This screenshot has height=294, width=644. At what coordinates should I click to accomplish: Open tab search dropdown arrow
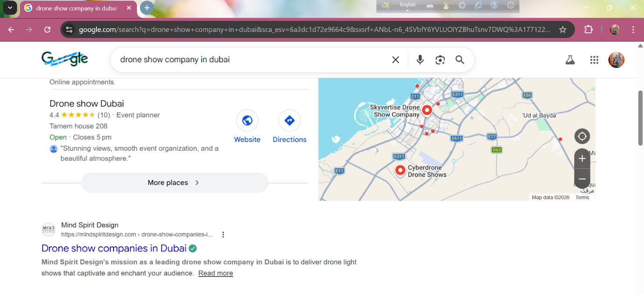(x=10, y=8)
